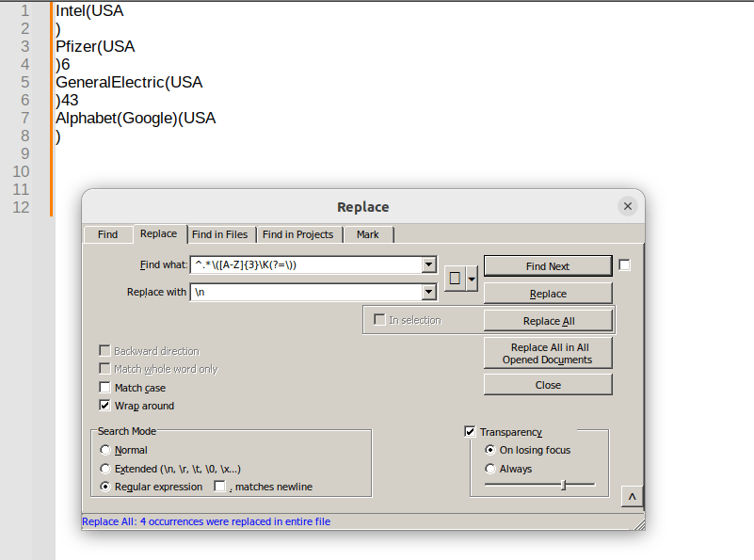
Task: Toggle the checkbox beside Find Next
Action: pyautogui.click(x=624, y=264)
